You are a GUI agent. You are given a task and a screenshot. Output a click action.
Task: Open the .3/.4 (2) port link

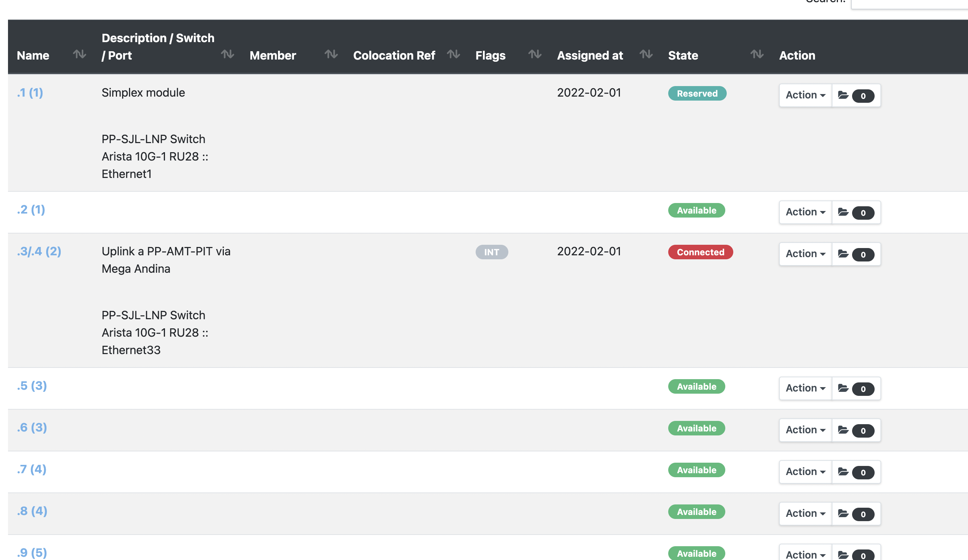(x=39, y=251)
